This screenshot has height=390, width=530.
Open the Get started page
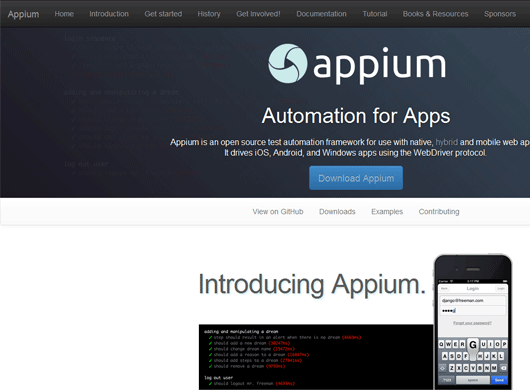click(163, 14)
